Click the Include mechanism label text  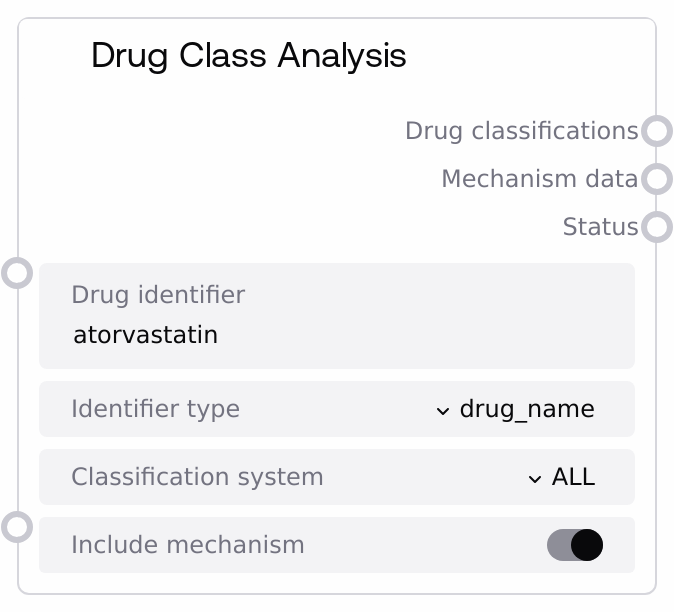[x=188, y=545]
